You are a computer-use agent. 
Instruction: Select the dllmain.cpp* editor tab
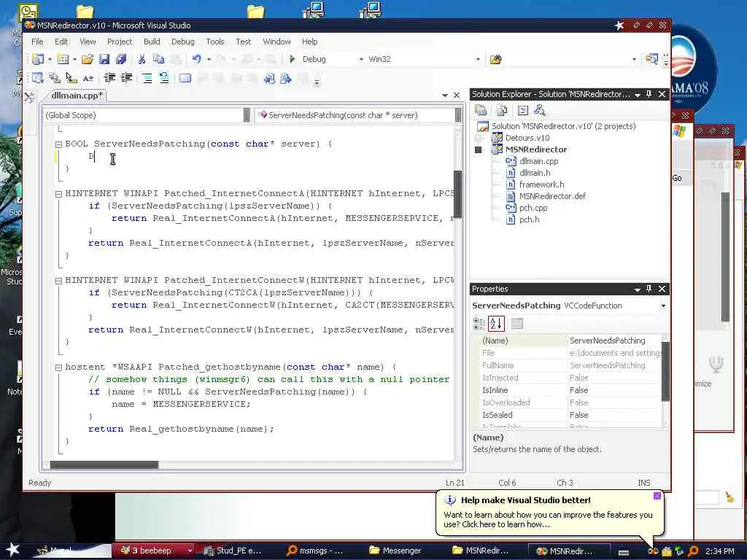[77, 96]
